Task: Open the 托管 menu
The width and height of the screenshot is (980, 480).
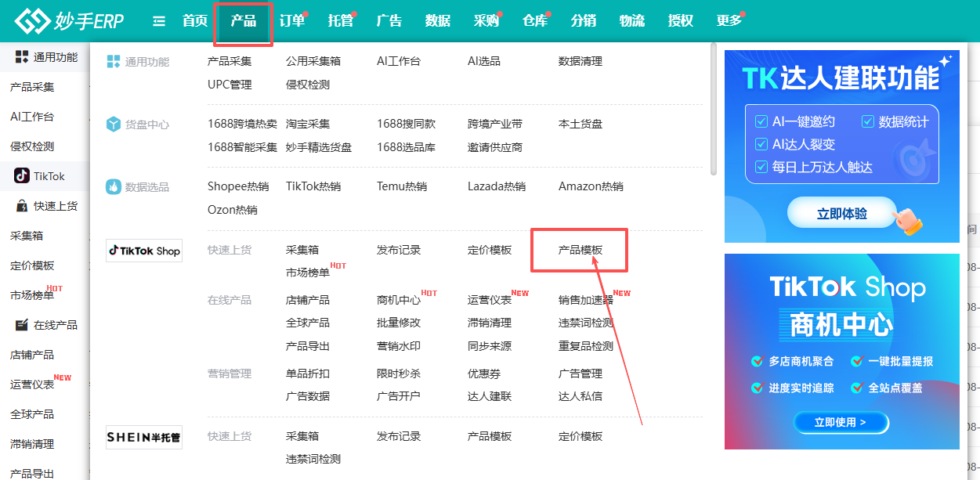Action: click(341, 21)
